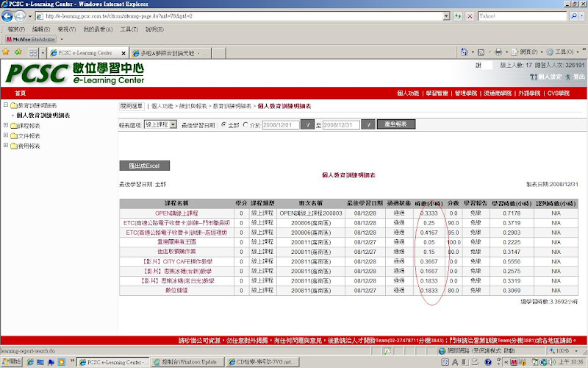The height and width of the screenshot is (368, 588).
Task: Click the blue help question-mark tray icon
Action: 488,362
